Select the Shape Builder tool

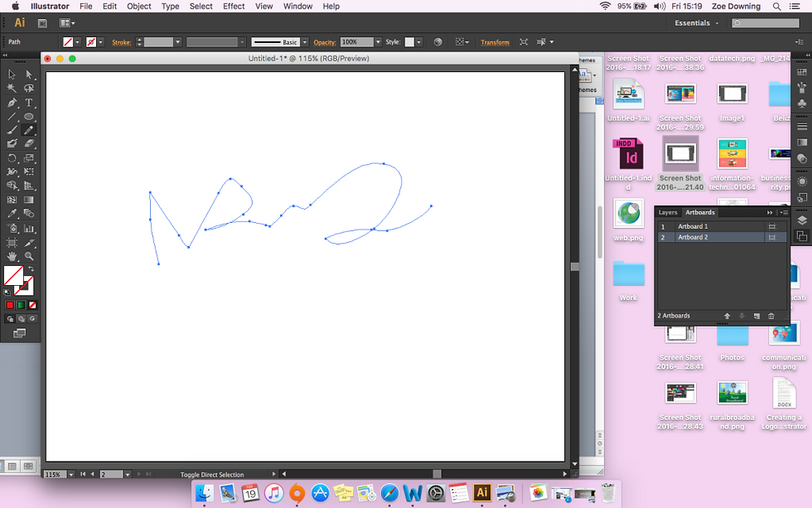tap(12, 186)
